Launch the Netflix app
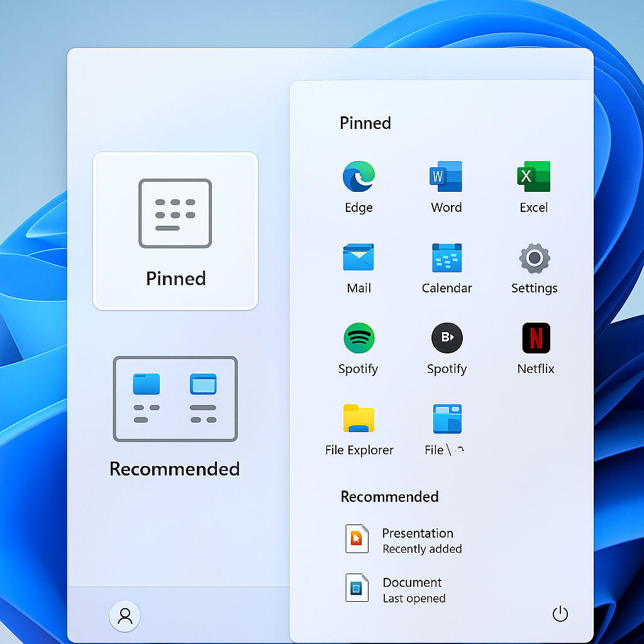 [536, 338]
